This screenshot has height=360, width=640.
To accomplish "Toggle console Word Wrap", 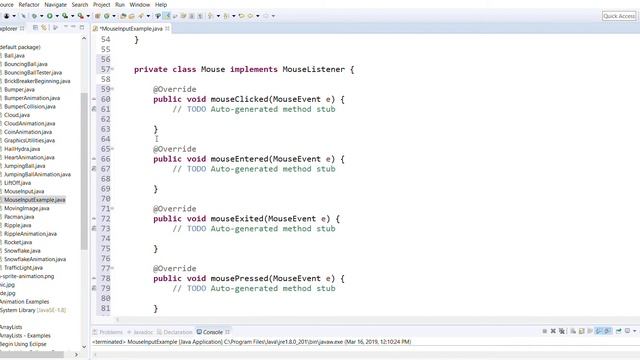I will [590, 331].
